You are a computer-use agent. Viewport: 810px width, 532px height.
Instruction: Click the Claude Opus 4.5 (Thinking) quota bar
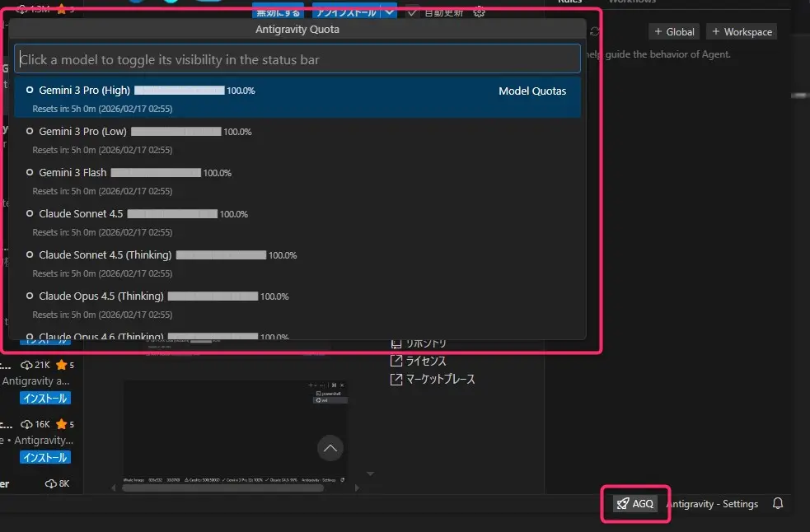(x=213, y=296)
